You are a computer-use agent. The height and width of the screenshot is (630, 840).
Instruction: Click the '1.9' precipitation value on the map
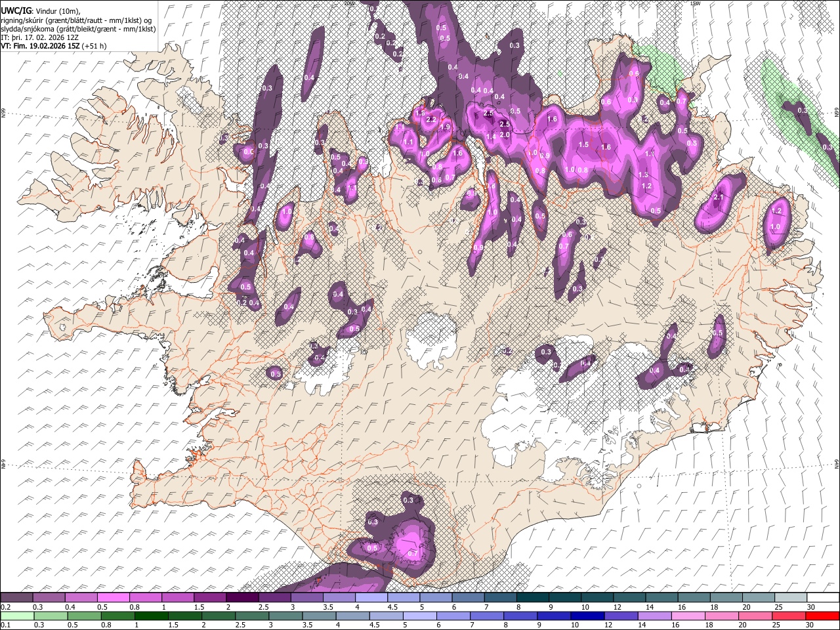(445, 127)
